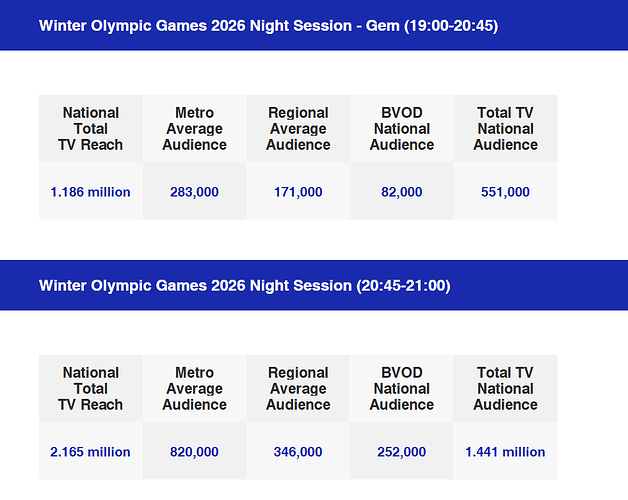This screenshot has width=628, height=500.
Task: Click the 171,000 regional audience value
Action: [298, 192]
